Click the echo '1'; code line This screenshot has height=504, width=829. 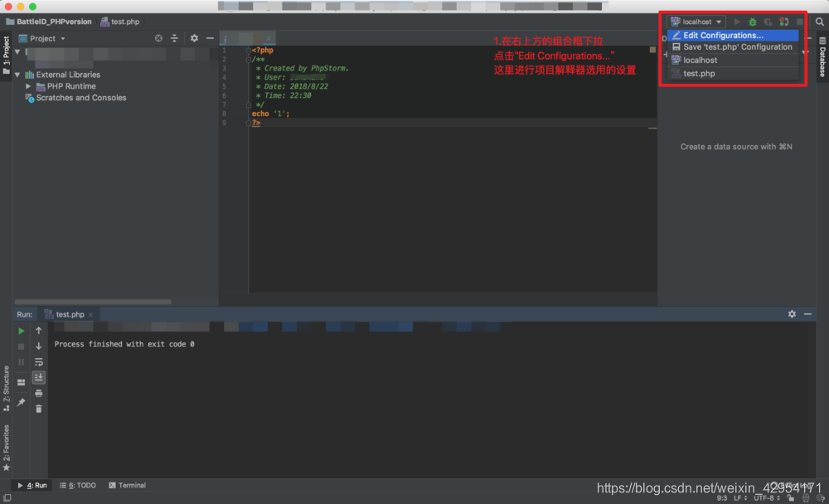click(x=270, y=114)
